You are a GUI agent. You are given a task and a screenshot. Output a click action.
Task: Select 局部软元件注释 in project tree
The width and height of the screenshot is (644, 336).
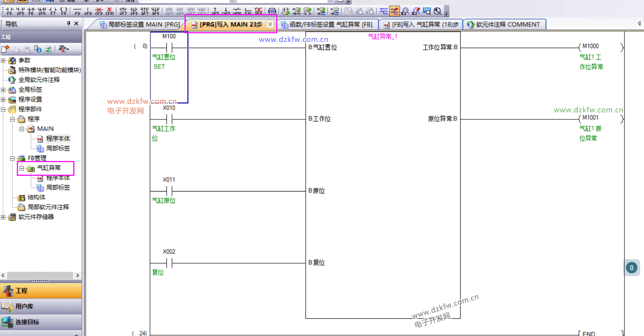click(x=48, y=207)
